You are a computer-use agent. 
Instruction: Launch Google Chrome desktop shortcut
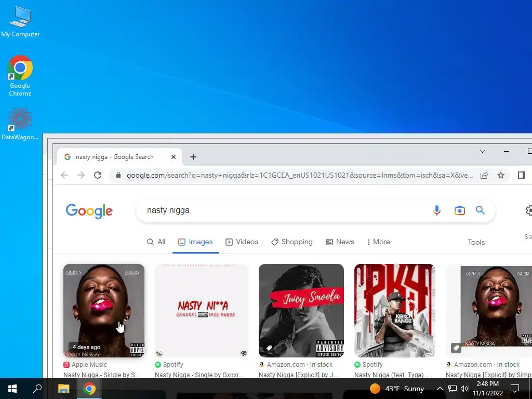point(20,76)
